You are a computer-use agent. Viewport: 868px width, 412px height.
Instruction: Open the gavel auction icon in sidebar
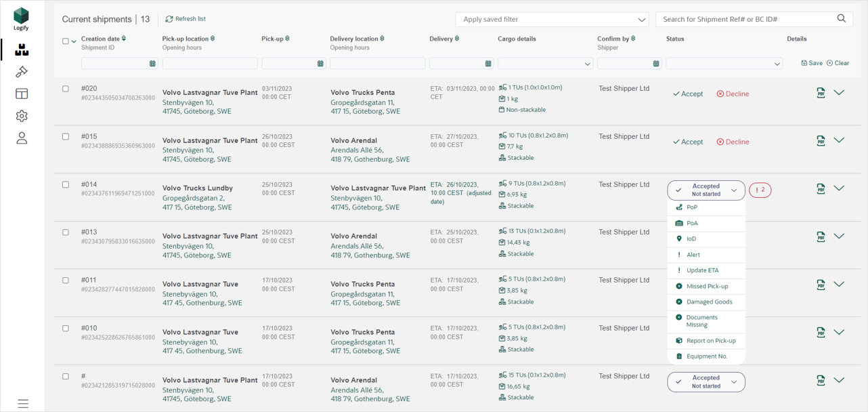[x=22, y=72]
